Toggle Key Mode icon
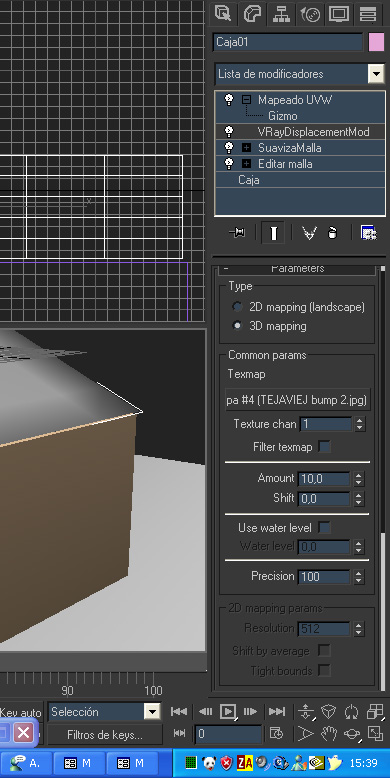Screen dimensions: 390x778 [179, 733]
